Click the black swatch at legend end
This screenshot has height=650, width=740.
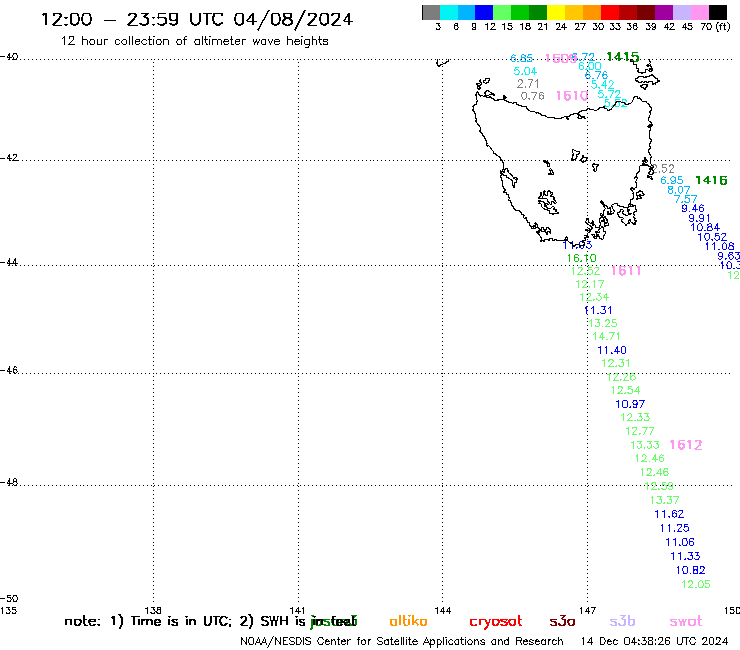tap(718, 12)
